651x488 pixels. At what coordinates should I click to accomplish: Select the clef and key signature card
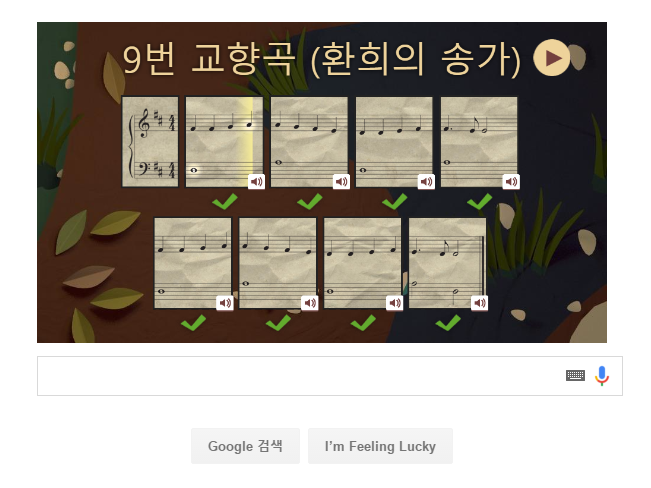[x=150, y=142]
